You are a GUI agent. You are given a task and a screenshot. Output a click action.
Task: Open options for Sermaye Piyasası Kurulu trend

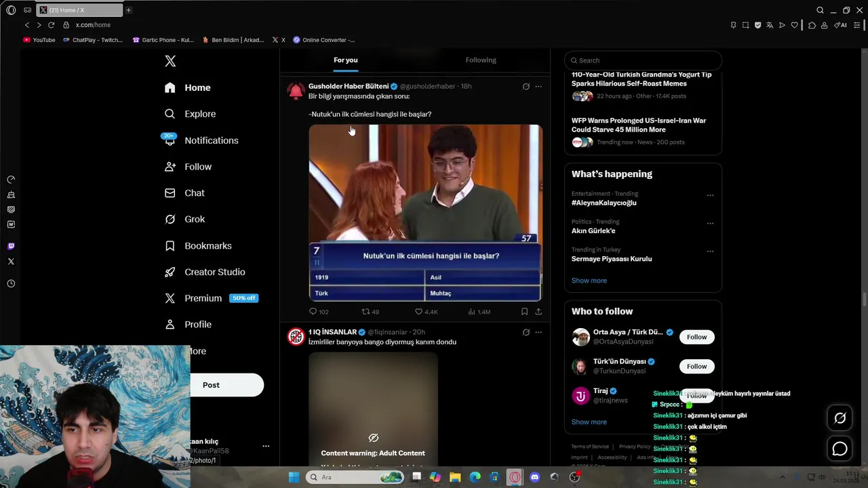pyautogui.click(x=710, y=251)
